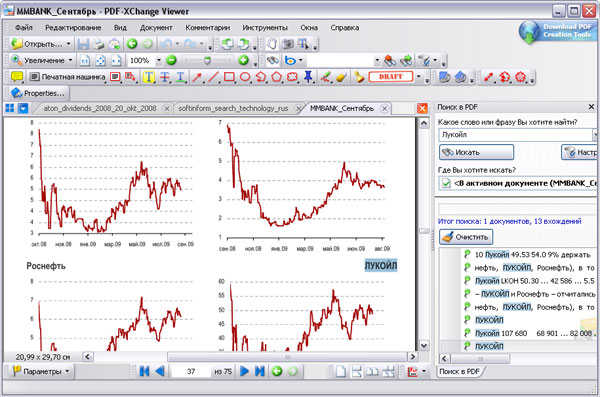
Task: Open the Bing search provider dropdown
Action: [300, 60]
